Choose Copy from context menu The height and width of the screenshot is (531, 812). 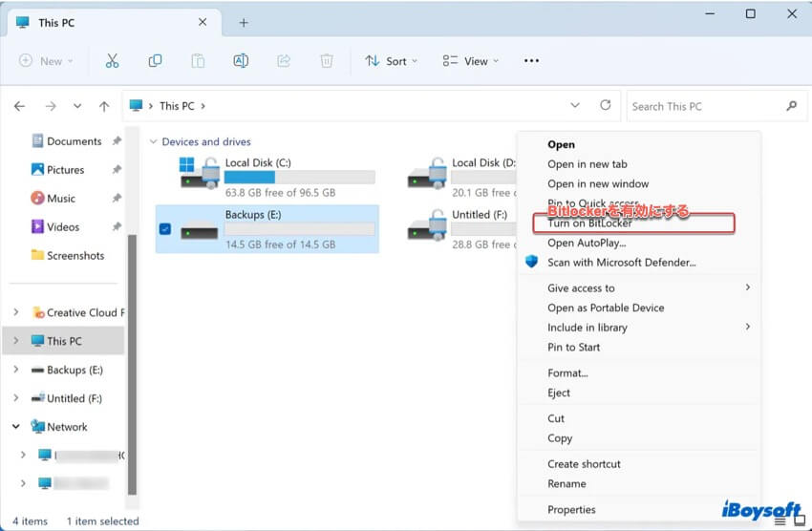click(560, 437)
